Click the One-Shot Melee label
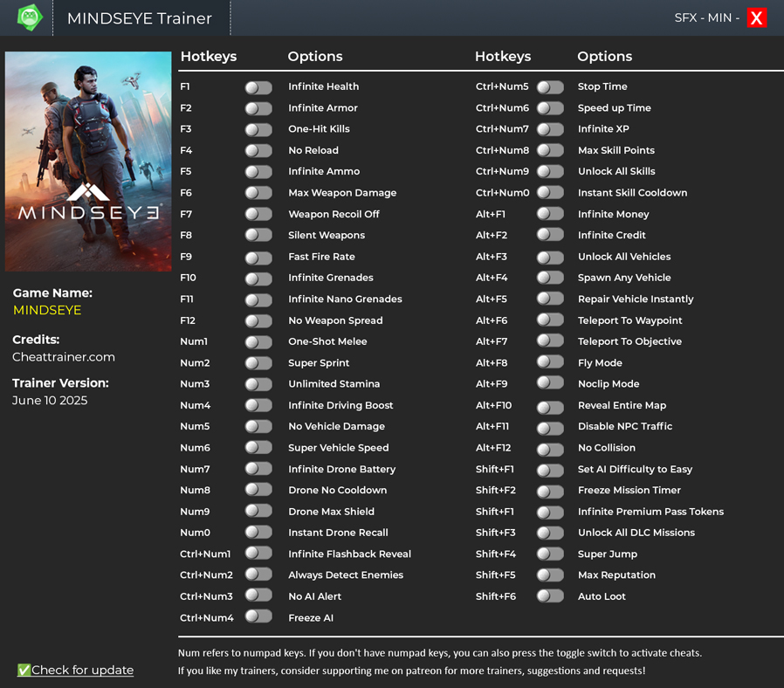This screenshot has width=784, height=688. click(327, 341)
